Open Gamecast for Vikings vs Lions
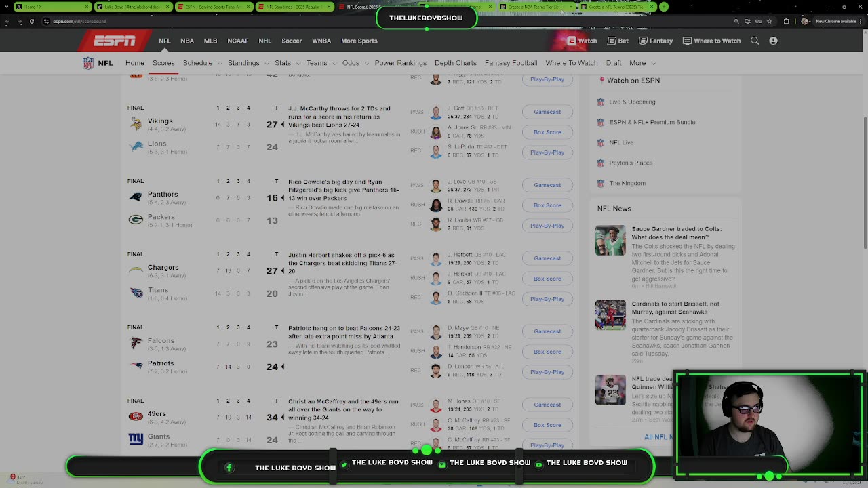This screenshot has height=488, width=868. [x=547, y=112]
